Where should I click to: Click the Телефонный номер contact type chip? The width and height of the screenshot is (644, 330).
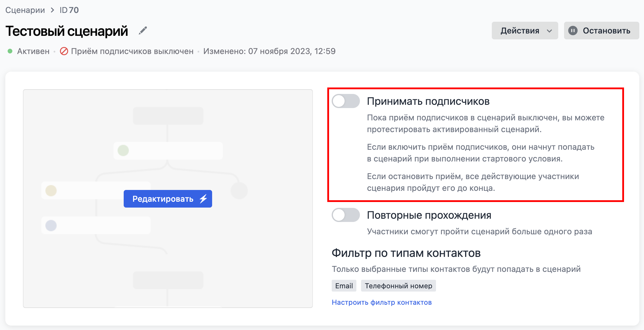click(398, 285)
